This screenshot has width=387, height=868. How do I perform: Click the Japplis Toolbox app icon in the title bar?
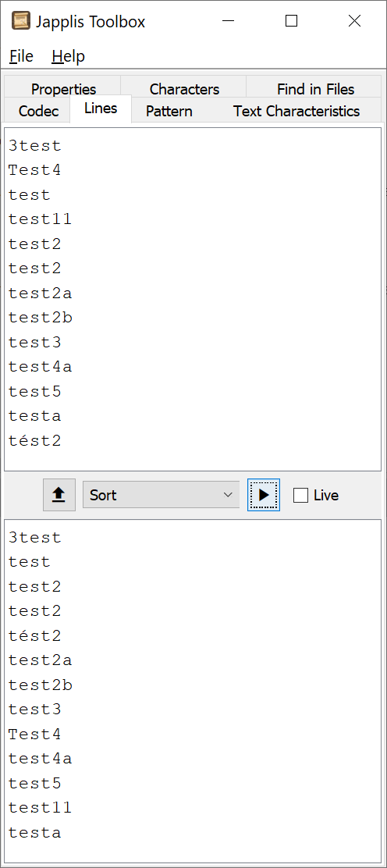[21, 21]
